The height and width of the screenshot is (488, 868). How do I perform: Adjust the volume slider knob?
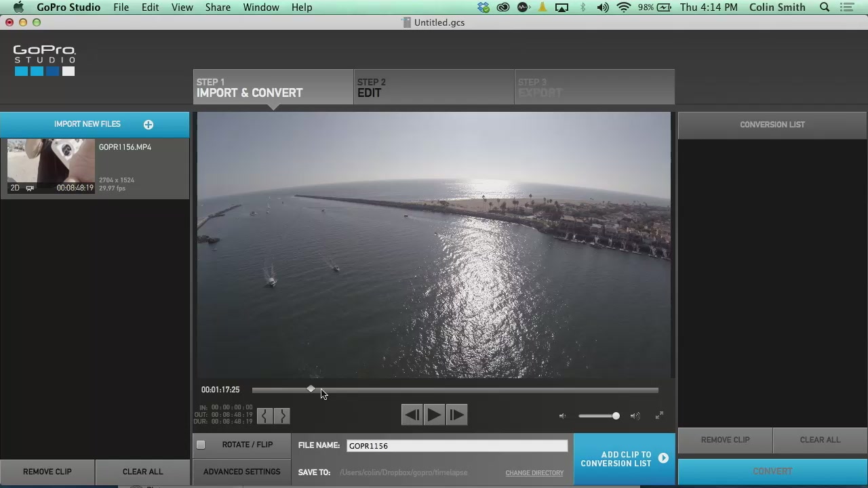point(616,416)
